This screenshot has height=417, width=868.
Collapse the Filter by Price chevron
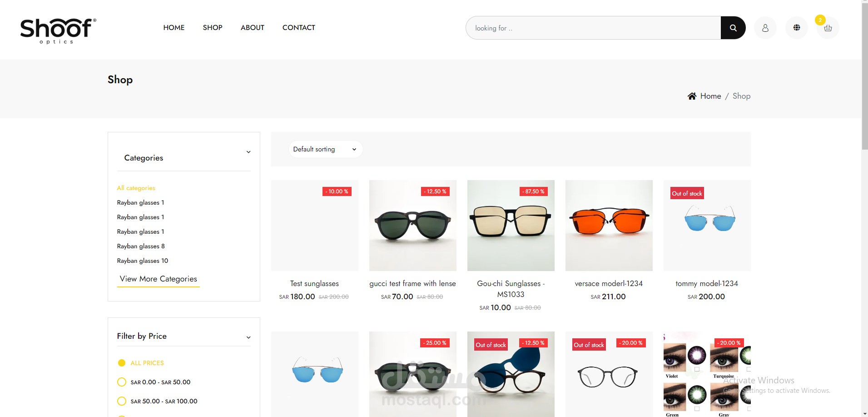click(248, 337)
